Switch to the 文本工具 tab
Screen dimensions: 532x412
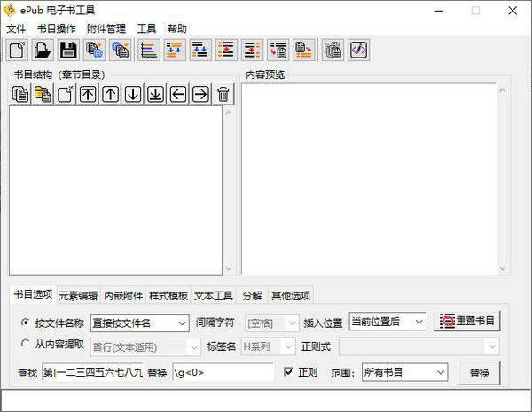pos(214,296)
